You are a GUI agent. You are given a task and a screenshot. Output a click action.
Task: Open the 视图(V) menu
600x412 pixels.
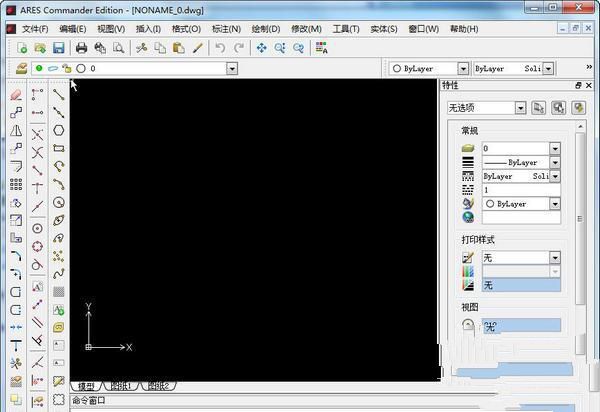[x=111, y=29]
